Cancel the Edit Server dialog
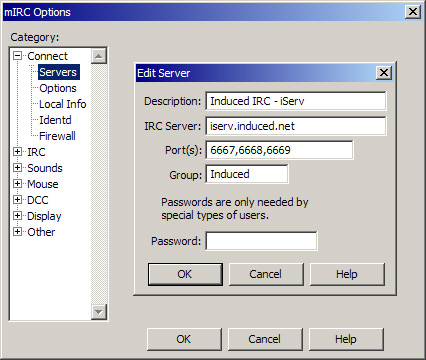426x360 pixels. tap(266, 274)
